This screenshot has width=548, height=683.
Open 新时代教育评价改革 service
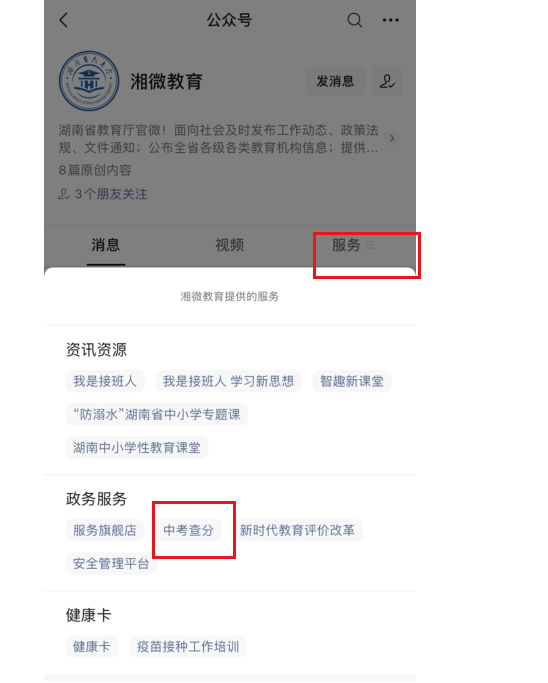297,531
